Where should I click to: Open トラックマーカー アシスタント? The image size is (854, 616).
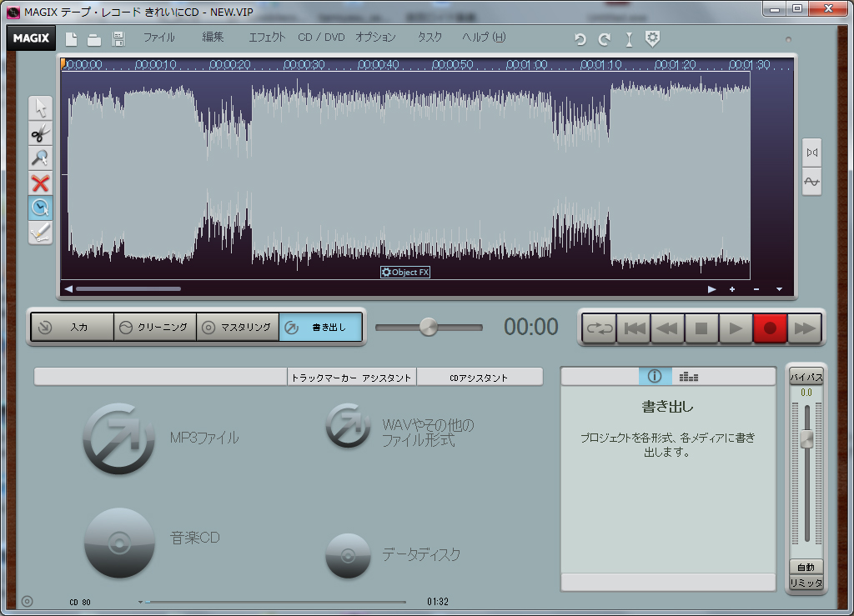tap(351, 378)
